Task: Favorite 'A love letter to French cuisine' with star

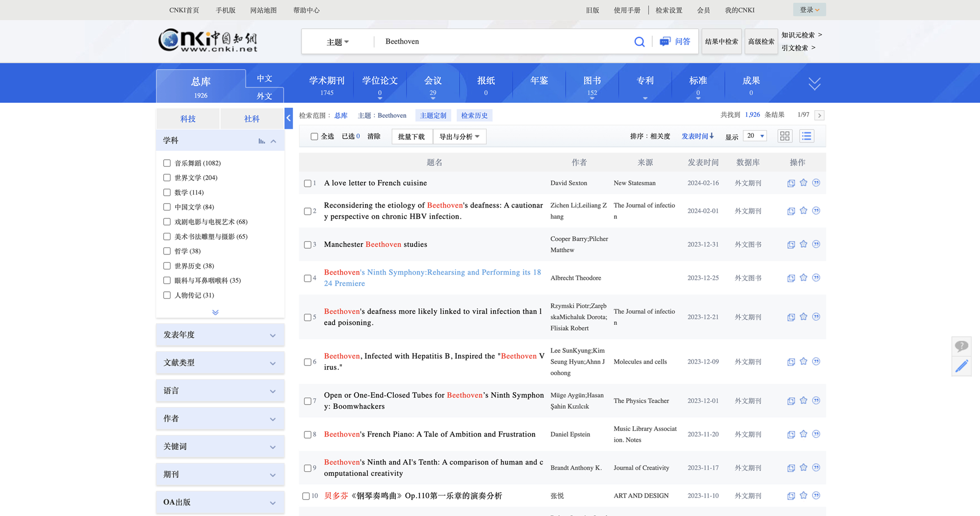Action: pyautogui.click(x=804, y=183)
